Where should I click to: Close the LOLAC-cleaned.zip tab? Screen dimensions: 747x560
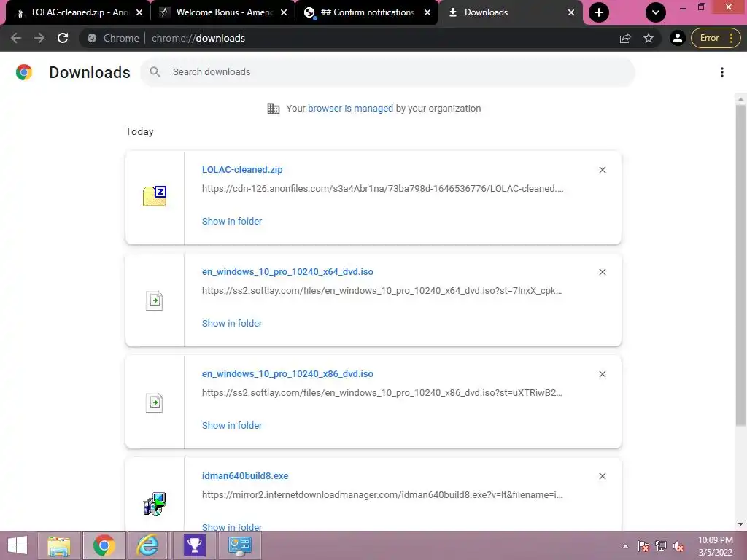click(139, 12)
